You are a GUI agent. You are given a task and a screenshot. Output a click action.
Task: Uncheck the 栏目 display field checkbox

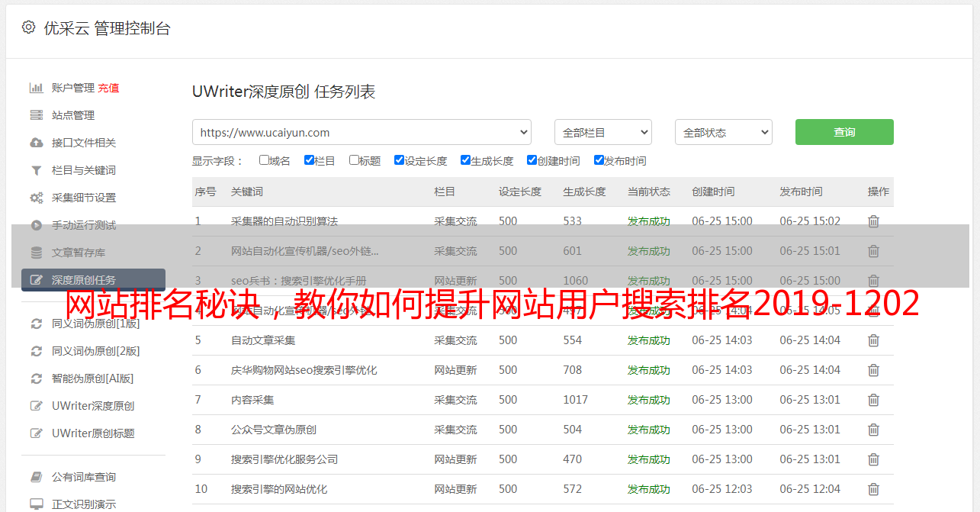pos(309,160)
